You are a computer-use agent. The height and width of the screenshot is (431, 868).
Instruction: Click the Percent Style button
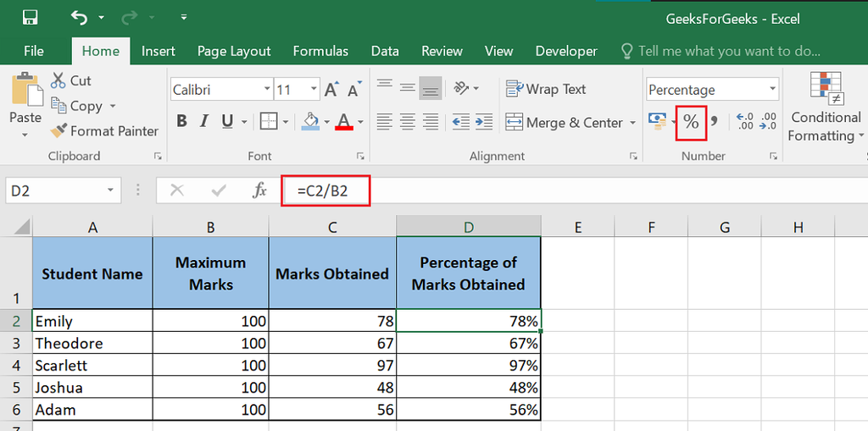point(691,122)
